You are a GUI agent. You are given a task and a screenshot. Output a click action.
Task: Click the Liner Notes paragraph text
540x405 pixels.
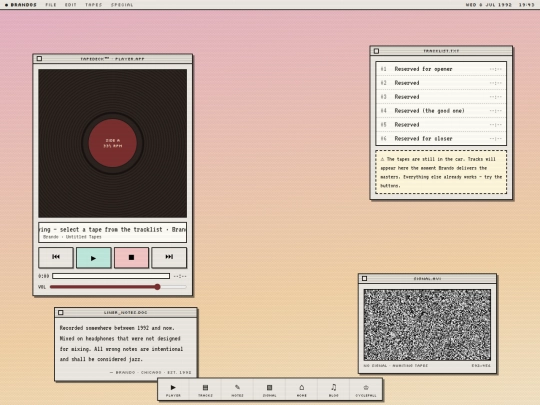121,343
